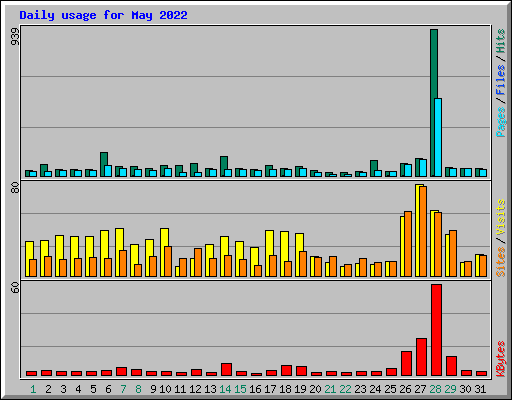Image resolution: width=512 pixels, height=400 pixels.
Task: Click day label '29' on x-axis
Action: coord(450,389)
